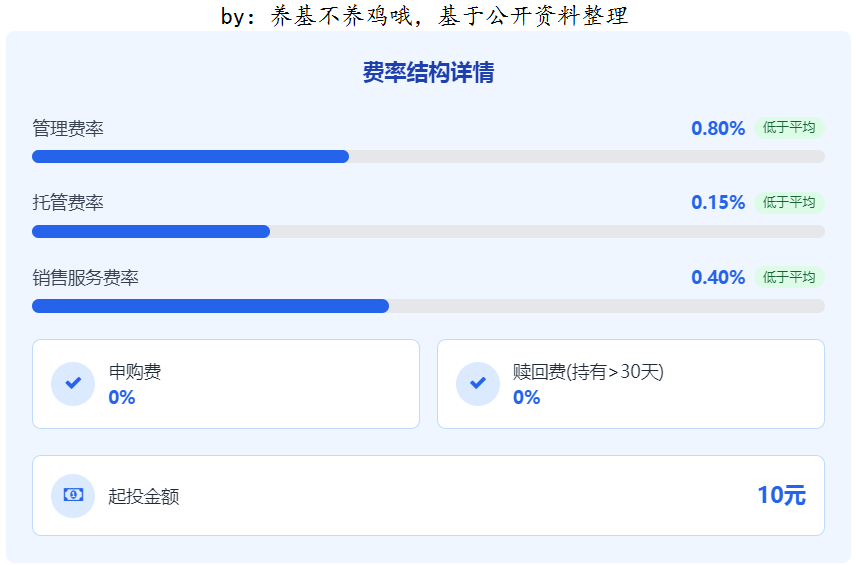Viewport: 856px width, 565px height.
Task: Click the 销售服务费率 label
Action: pyautogui.click(x=85, y=278)
